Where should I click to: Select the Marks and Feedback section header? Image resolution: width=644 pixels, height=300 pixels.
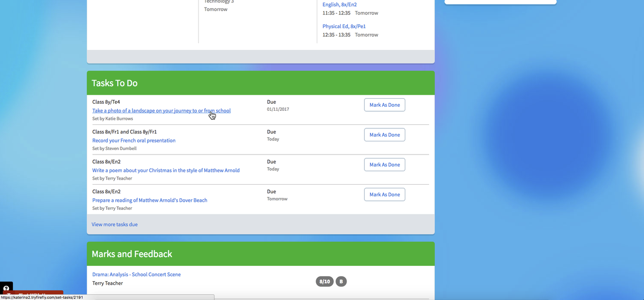pos(131,254)
